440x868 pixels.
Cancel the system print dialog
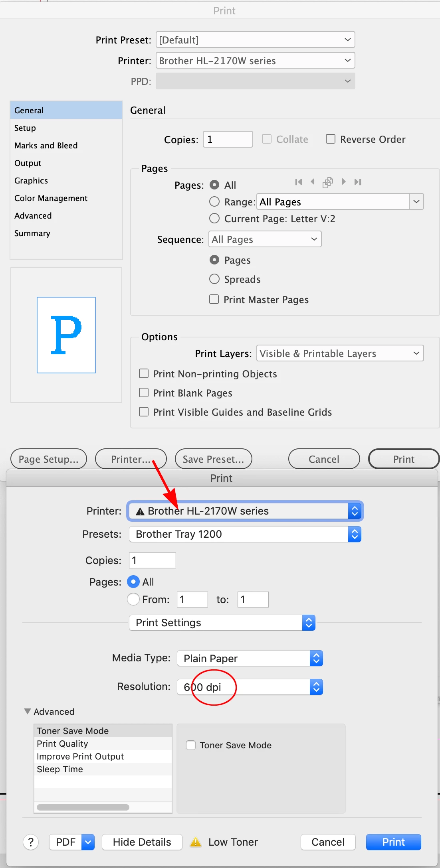coord(328,842)
